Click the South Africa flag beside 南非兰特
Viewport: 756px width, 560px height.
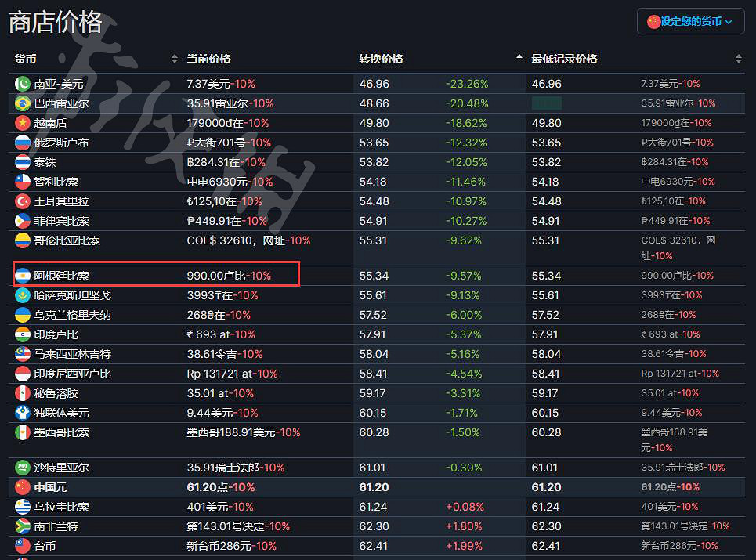point(23,526)
